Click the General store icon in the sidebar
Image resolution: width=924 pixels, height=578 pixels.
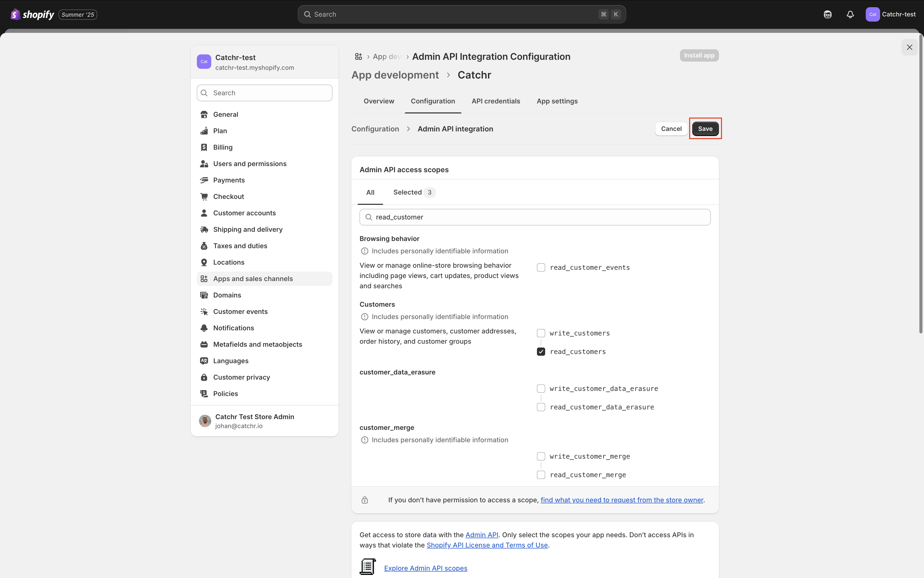point(204,114)
